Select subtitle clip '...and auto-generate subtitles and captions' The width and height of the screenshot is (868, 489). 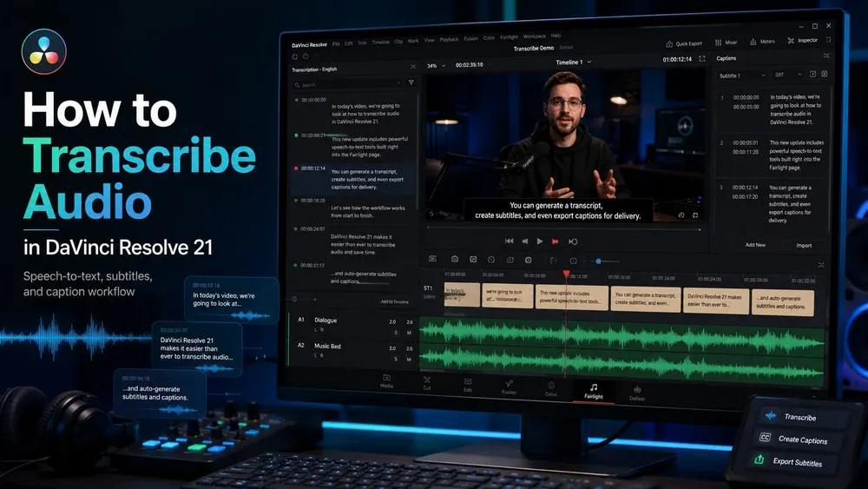(x=783, y=302)
